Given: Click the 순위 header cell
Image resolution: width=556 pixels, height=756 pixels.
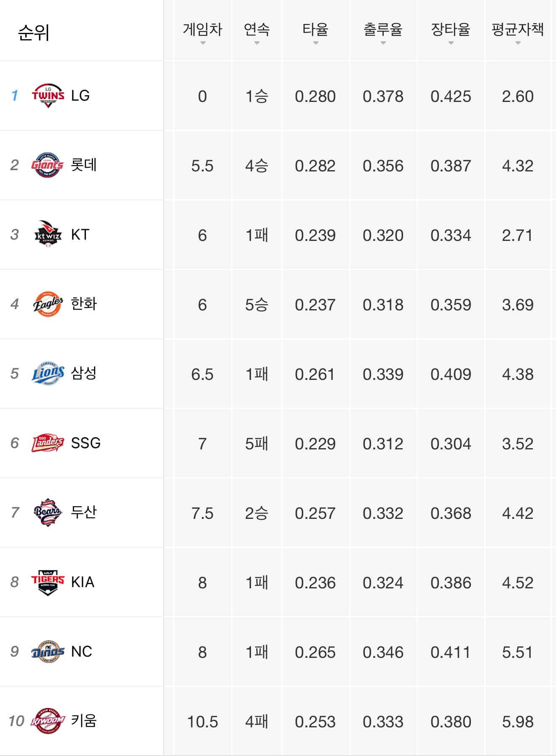Looking at the screenshot, I should click(81, 31).
